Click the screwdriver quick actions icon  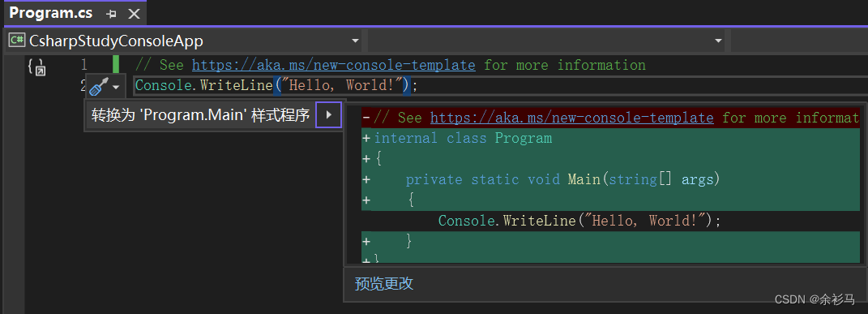click(99, 86)
